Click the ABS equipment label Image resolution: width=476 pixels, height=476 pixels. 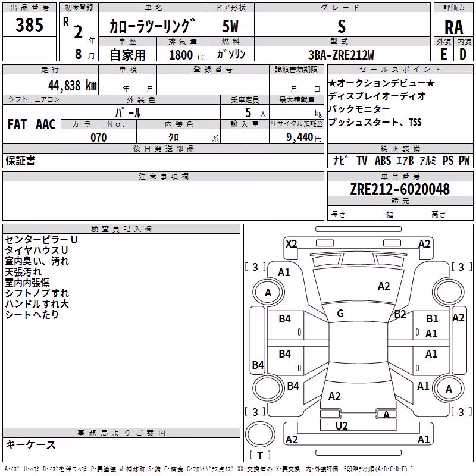(x=383, y=160)
